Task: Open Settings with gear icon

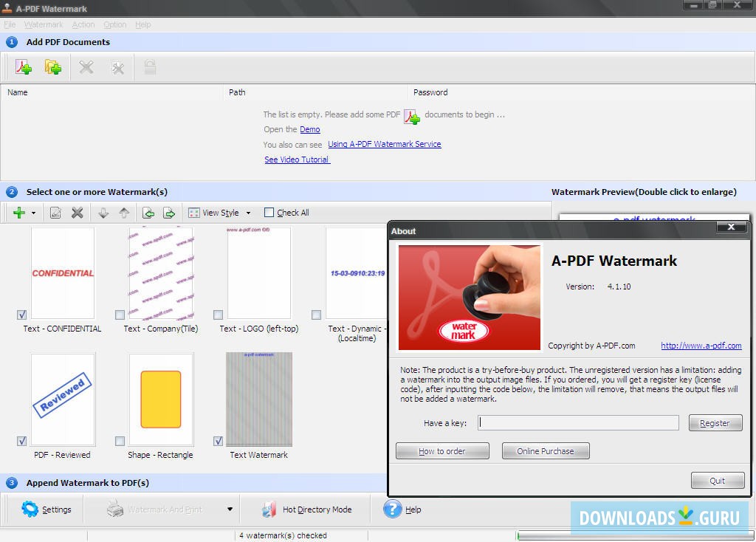Action: tap(47, 510)
